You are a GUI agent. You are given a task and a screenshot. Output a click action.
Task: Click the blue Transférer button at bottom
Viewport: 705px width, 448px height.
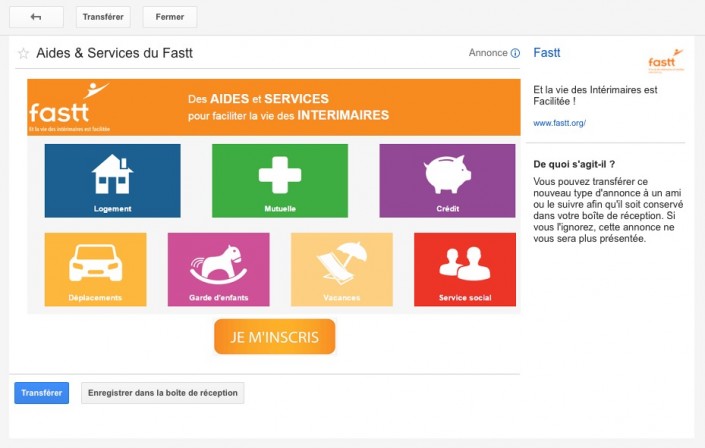click(x=41, y=393)
